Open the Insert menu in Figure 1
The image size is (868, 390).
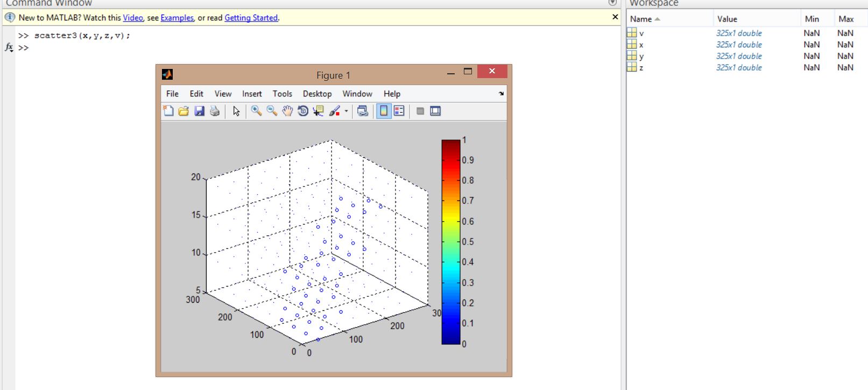pos(252,94)
